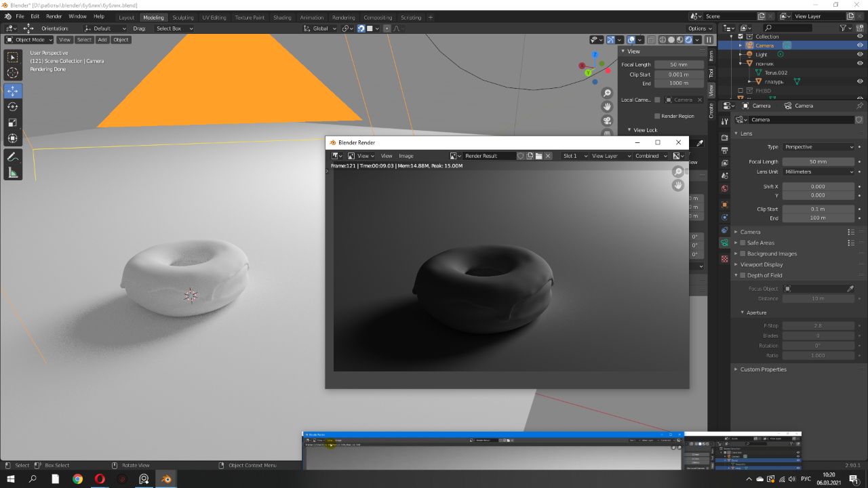Open the lens Type Perspective dropdown
Viewport: 868px width, 488px height.
click(818, 146)
